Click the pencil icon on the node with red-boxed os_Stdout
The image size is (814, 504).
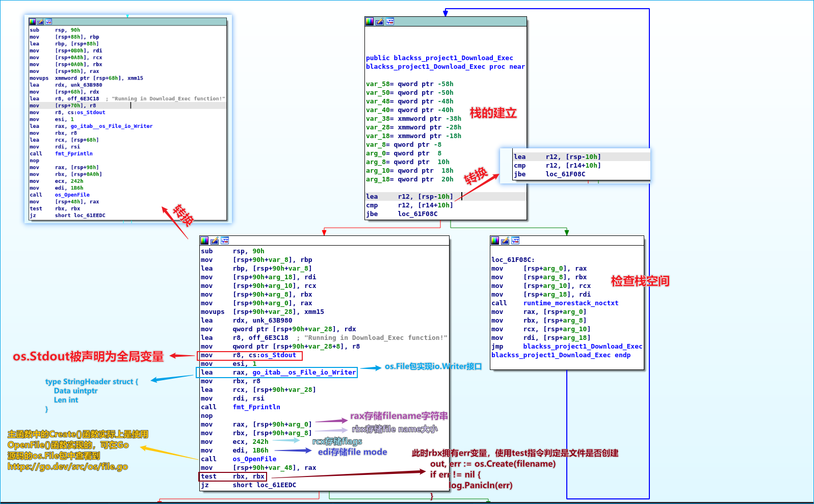pyautogui.click(x=215, y=241)
